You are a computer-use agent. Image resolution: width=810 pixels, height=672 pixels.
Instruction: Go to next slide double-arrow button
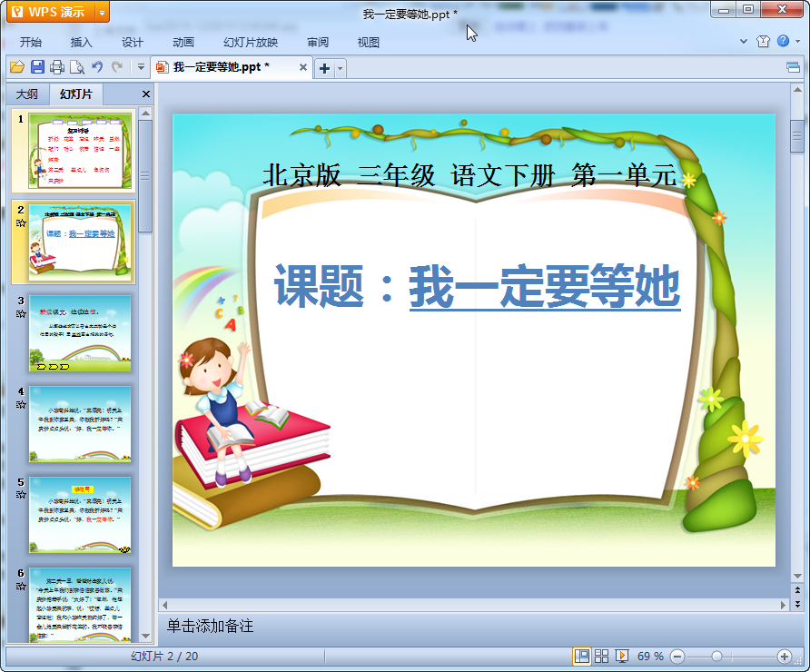pyautogui.click(x=797, y=603)
